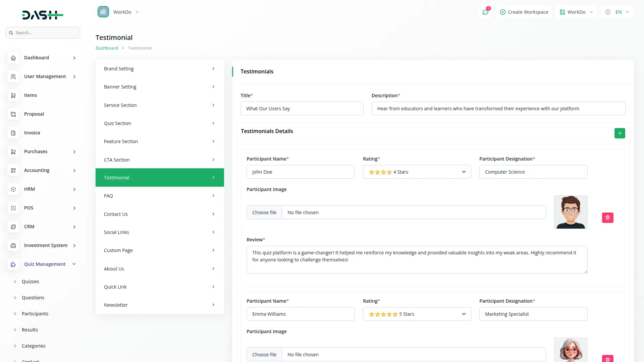Delete John Doe testimonial with trash icon
The height and width of the screenshot is (362, 644).
pyautogui.click(x=607, y=218)
